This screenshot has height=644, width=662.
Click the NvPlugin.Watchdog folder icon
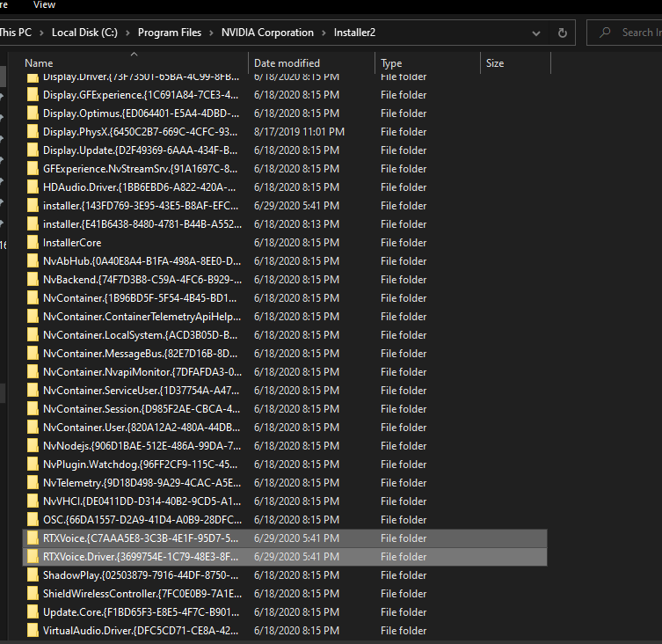[x=33, y=465]
